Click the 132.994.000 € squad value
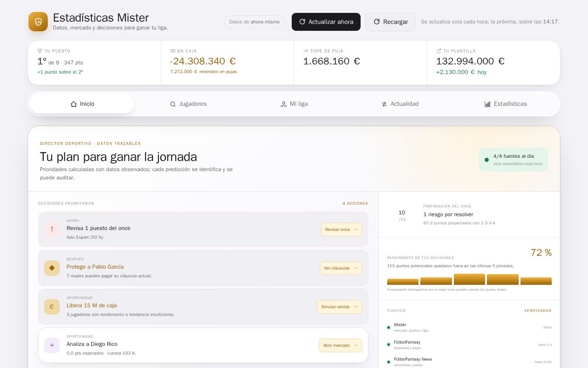 click(x=470, y=61)
